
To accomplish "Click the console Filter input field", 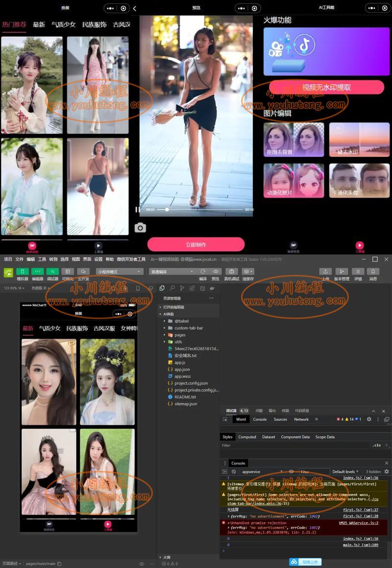I will [314, 471].
